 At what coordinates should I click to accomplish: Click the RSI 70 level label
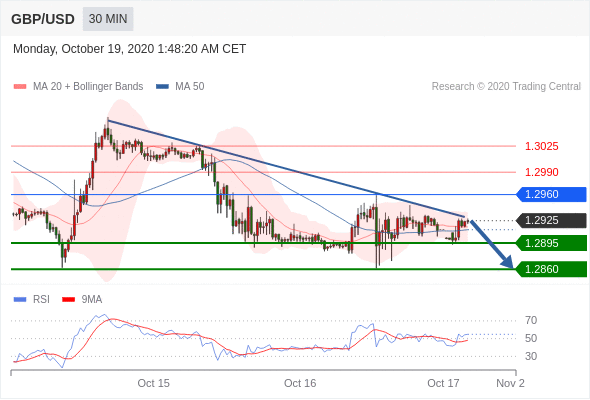click(x=531, y=321)
